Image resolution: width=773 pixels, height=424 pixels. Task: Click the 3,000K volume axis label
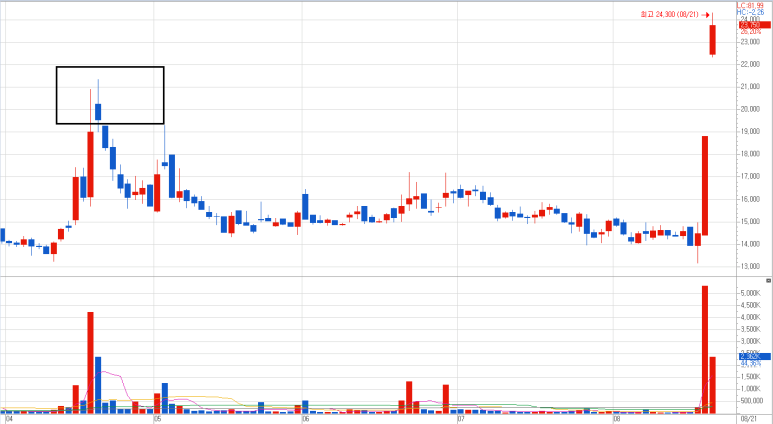[750, 341]
